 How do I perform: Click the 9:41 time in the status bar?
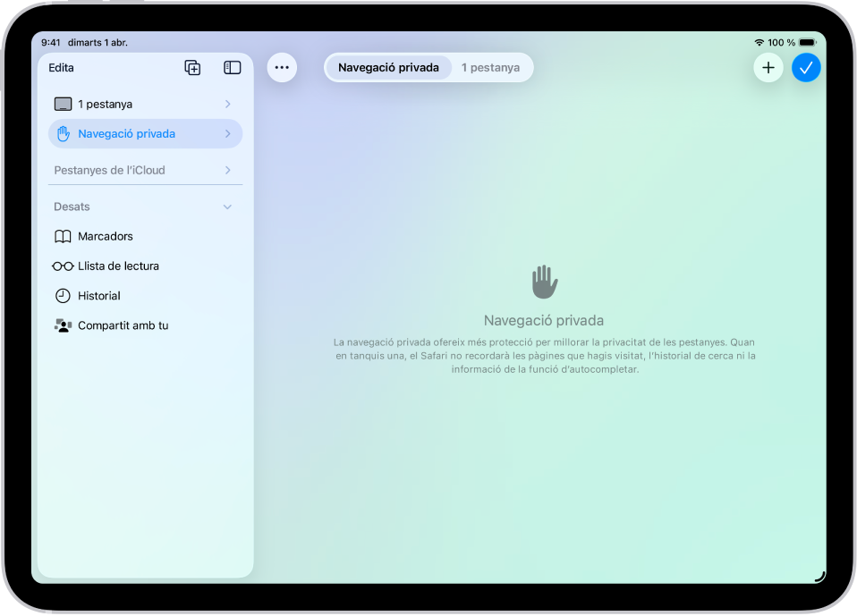click(x=51, y=43)
